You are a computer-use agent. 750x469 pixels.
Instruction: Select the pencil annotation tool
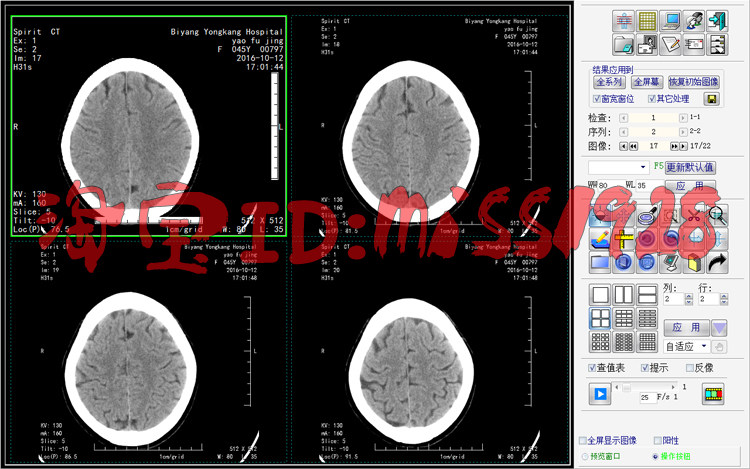600,239
